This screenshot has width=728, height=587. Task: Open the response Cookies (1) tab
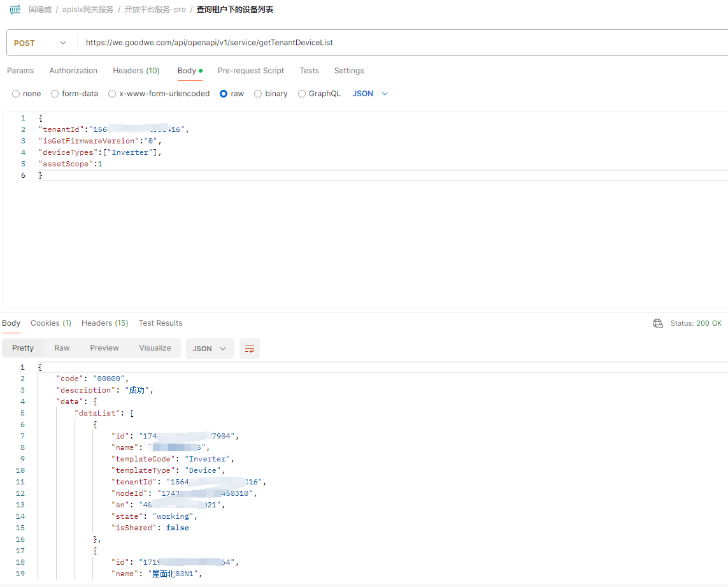[51, 323]
